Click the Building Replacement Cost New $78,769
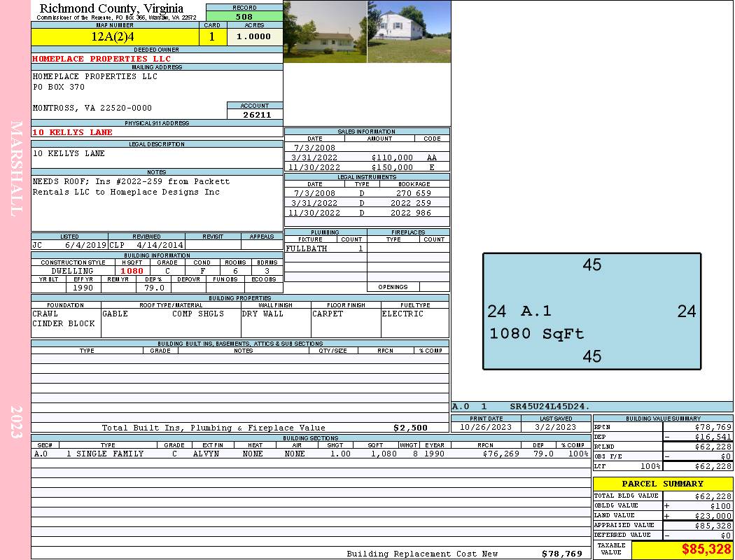 click(x=561, y=554)
